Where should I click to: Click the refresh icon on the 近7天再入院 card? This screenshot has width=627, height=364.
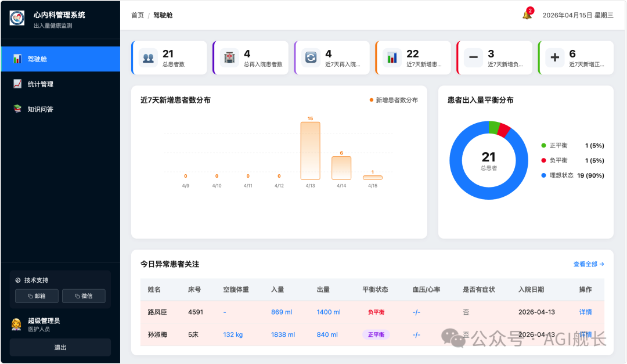click(x=311, y=57)
